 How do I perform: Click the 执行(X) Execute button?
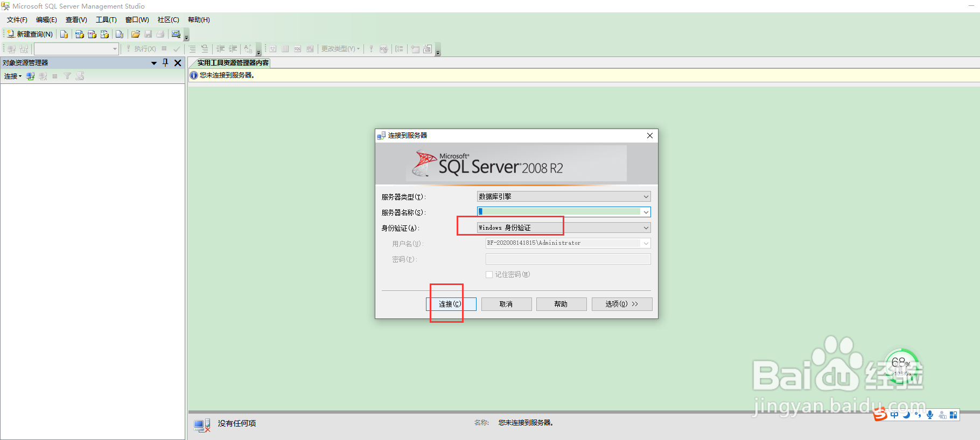[x=141, y=48]
